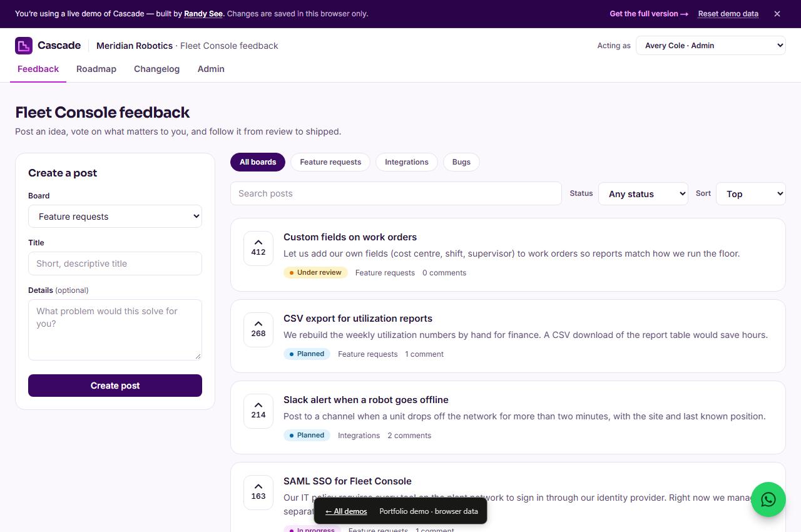Go back via All demos link
Viewport: 801px width, 532px height.
click(x=346, y=511)
